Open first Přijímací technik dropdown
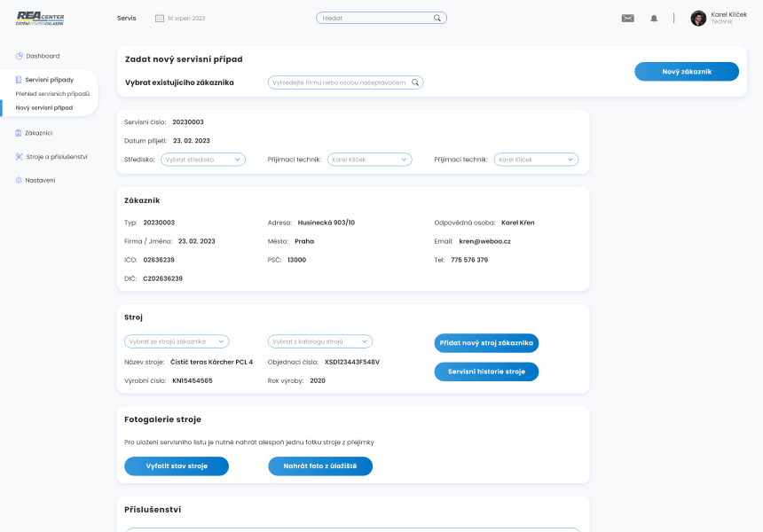 (369, 160)
